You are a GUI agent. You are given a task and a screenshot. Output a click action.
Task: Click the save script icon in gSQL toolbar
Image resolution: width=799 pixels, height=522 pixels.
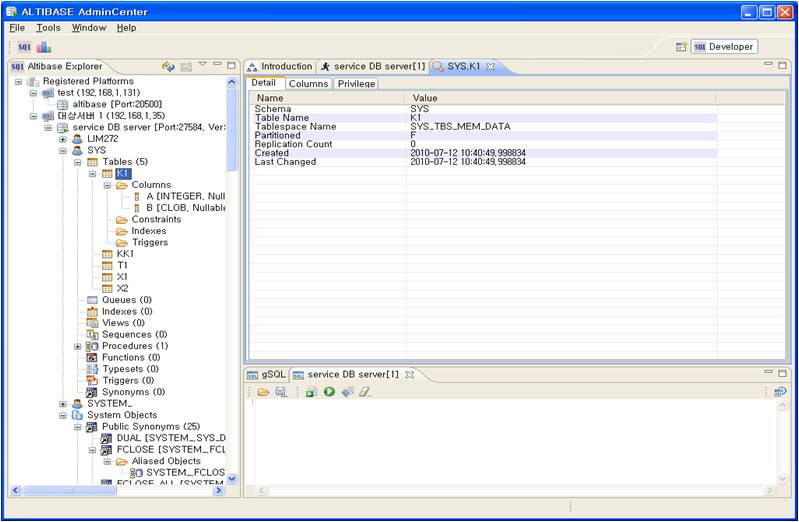pyautogui.click(x=281, y=392)
